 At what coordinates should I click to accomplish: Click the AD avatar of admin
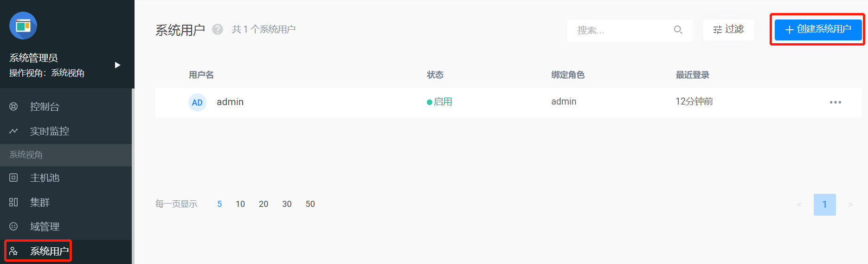[x=197, y=102]
